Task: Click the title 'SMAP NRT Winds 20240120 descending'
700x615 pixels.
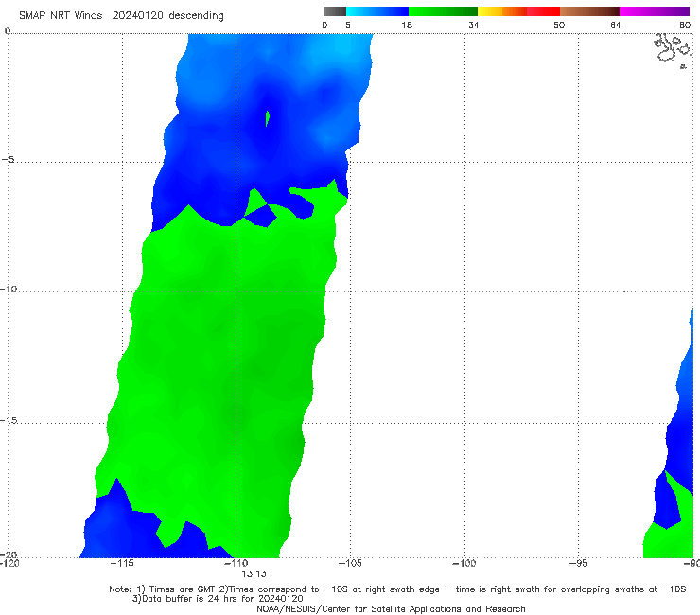Action: (121, 15)
